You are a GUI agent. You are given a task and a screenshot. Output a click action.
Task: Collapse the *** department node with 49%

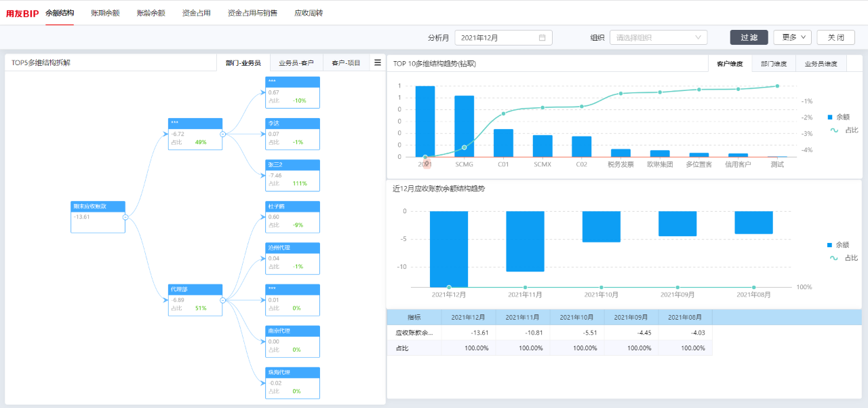(x=222, y=134)
